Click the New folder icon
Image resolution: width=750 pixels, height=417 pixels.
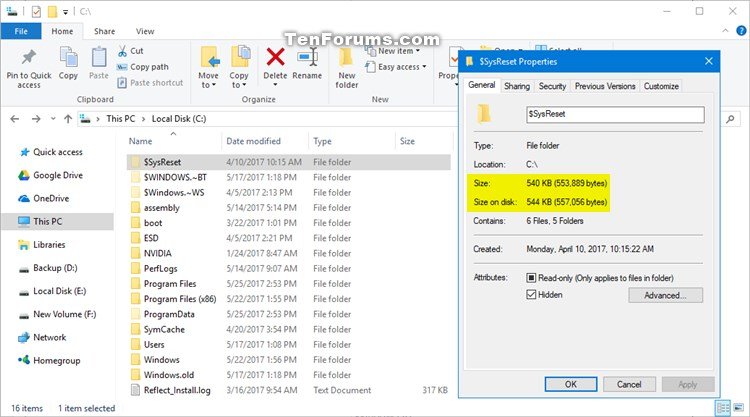tap(346, 57)
